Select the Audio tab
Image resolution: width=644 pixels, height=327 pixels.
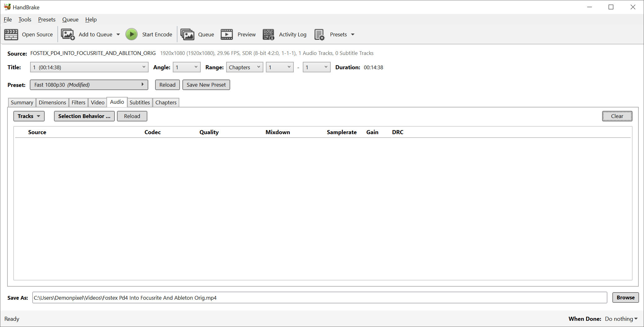117,102
